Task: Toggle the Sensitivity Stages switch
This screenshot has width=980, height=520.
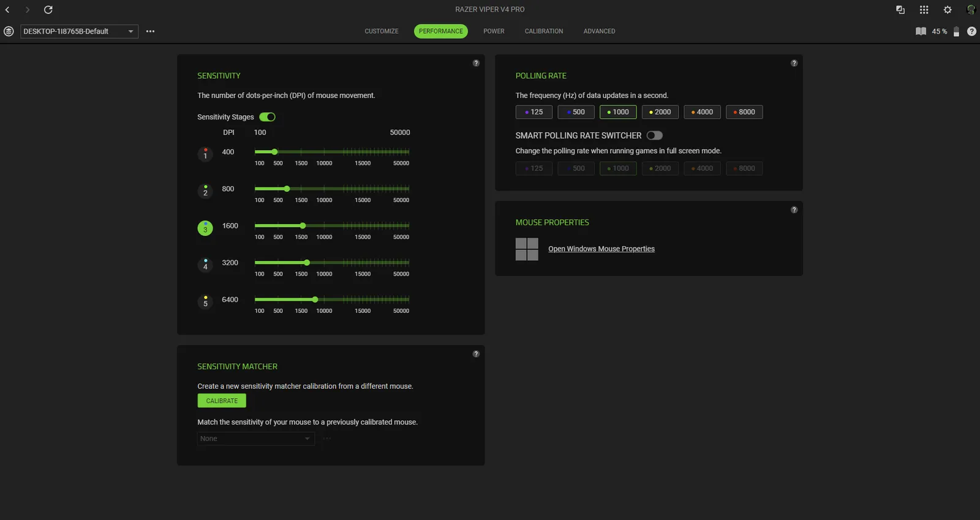Action: pyautogui.click(x=267, y=117)
